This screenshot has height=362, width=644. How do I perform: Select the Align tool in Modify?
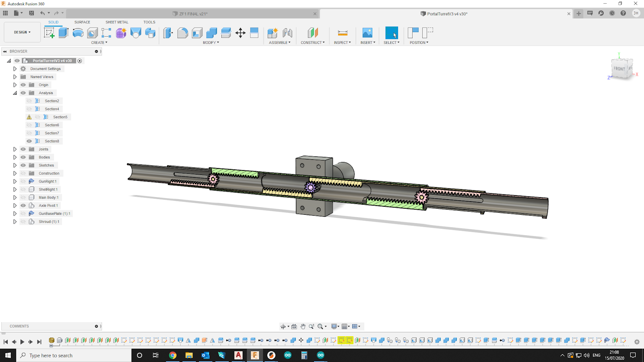point(254,33)
